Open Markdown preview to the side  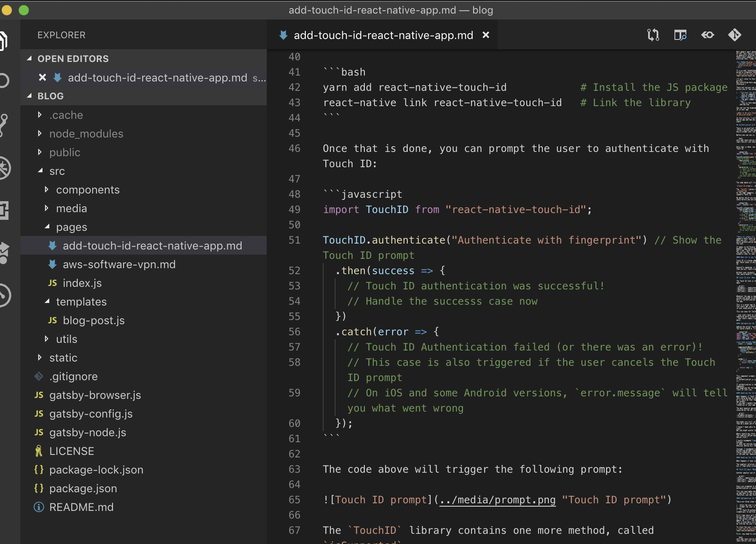click(680, 35)
